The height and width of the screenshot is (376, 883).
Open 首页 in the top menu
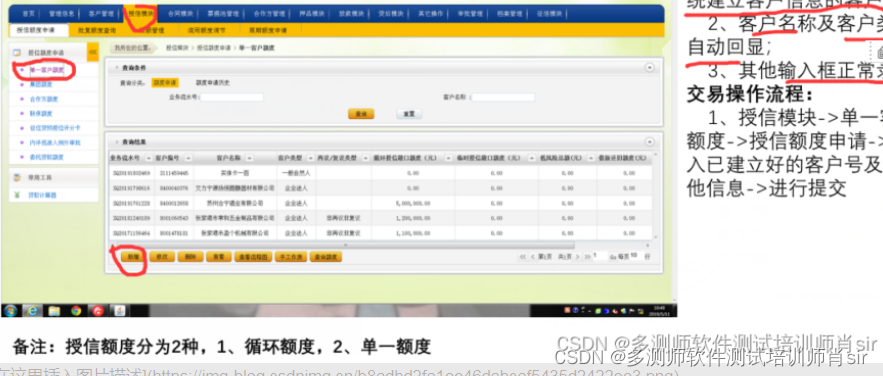pos(28,14)
